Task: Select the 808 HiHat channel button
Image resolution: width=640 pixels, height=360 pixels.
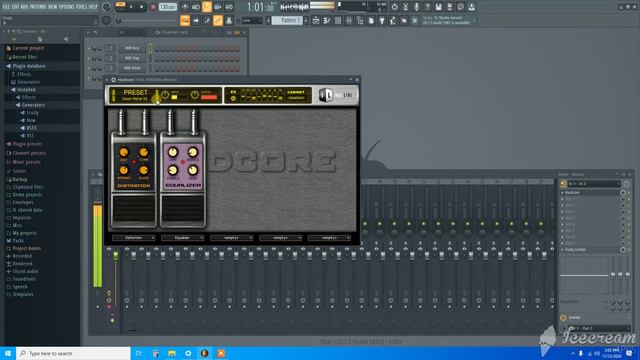Action: point(132,68)
